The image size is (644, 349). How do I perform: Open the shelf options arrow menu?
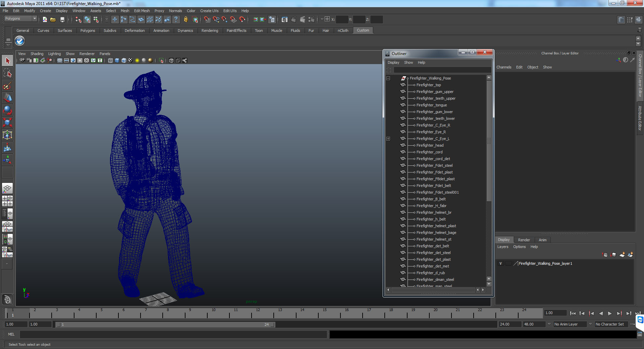pyautogui.click(x=8, y=45)
